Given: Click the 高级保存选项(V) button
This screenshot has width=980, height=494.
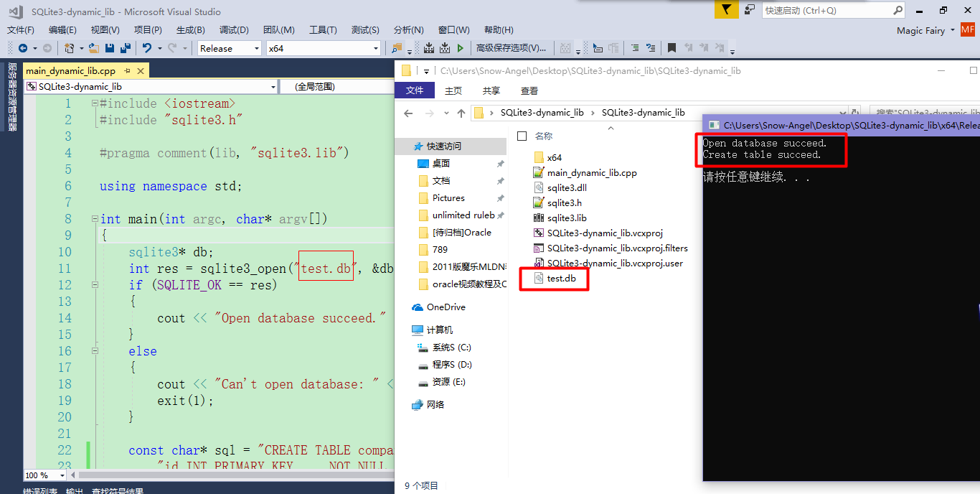Looking at the screenshot, I should pos(510,48).
